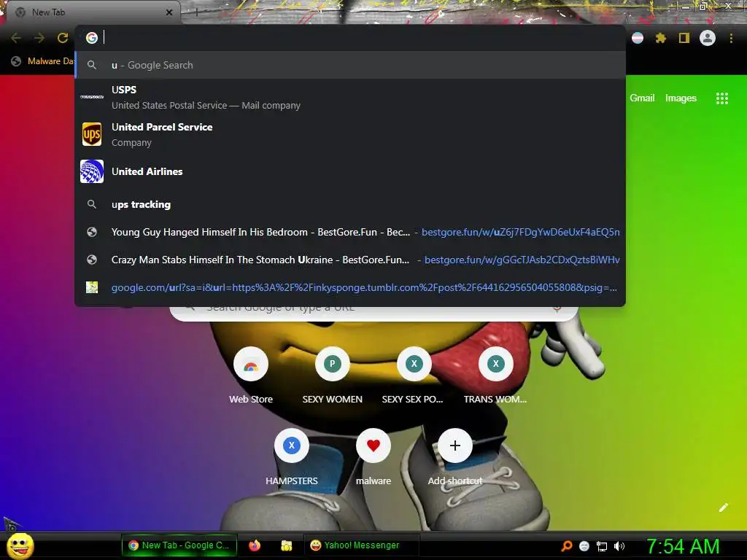This screenshot has width=747, height=560.
Task: Reload the current page
Action: 63,38
